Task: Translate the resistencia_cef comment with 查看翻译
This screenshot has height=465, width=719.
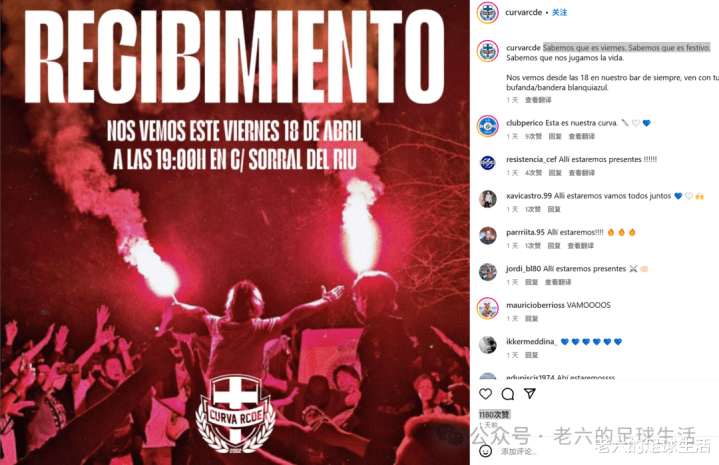Action: 581,173
